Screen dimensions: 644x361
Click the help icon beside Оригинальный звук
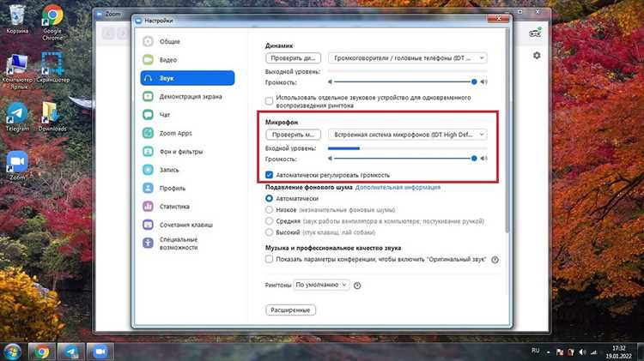point(495,260)
